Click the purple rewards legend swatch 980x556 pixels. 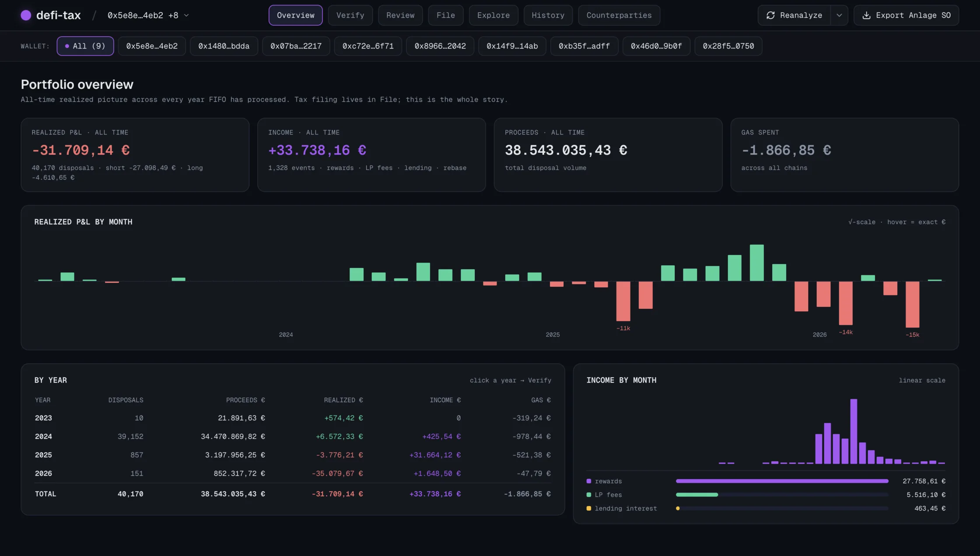click(x=589, y=481)
